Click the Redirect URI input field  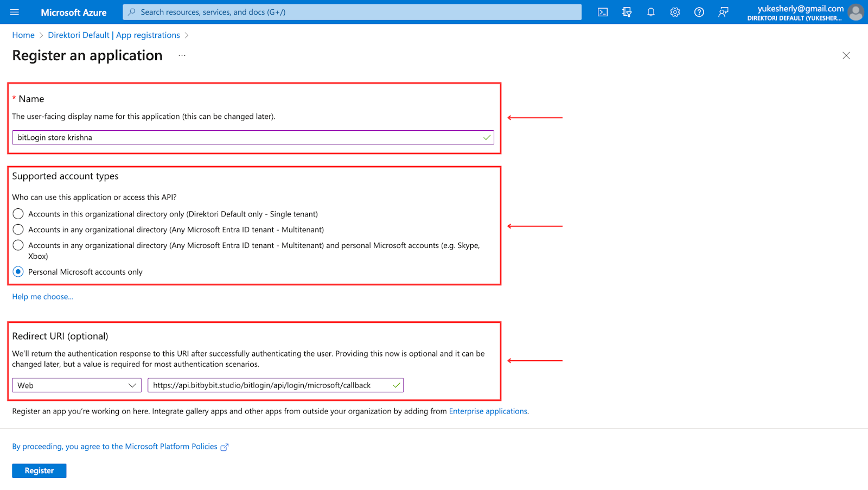[276, 385]
